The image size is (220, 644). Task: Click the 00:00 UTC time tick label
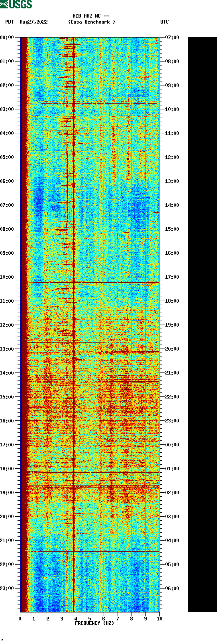coord(172,445)
